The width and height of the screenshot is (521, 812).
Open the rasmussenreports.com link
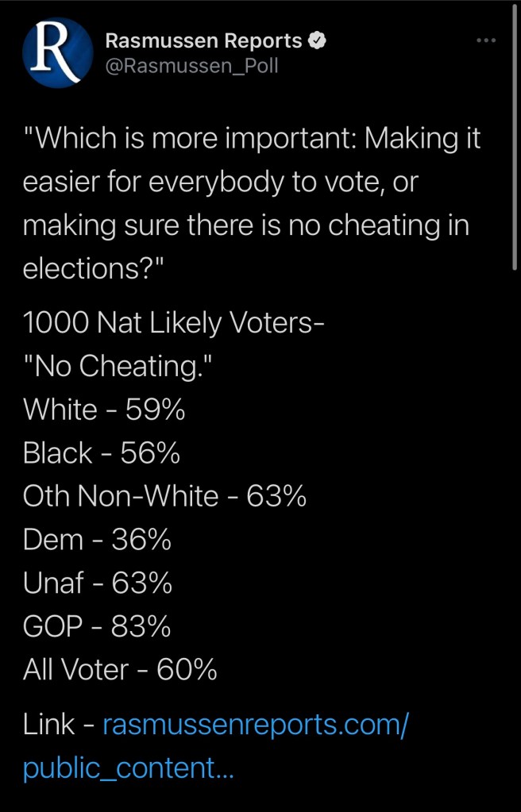[256, 725]
